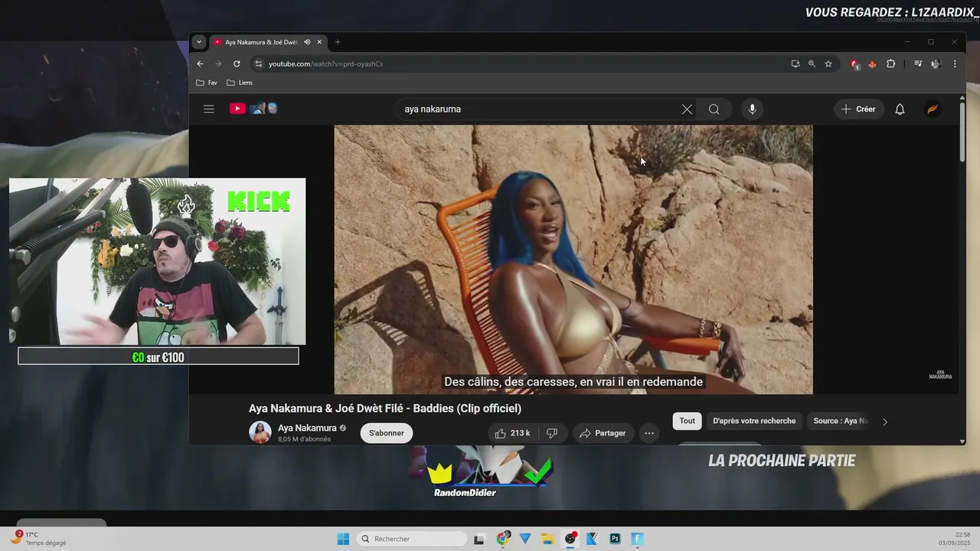Click the S'abonner button
980x551 pixels.
(x=387, y=433)
